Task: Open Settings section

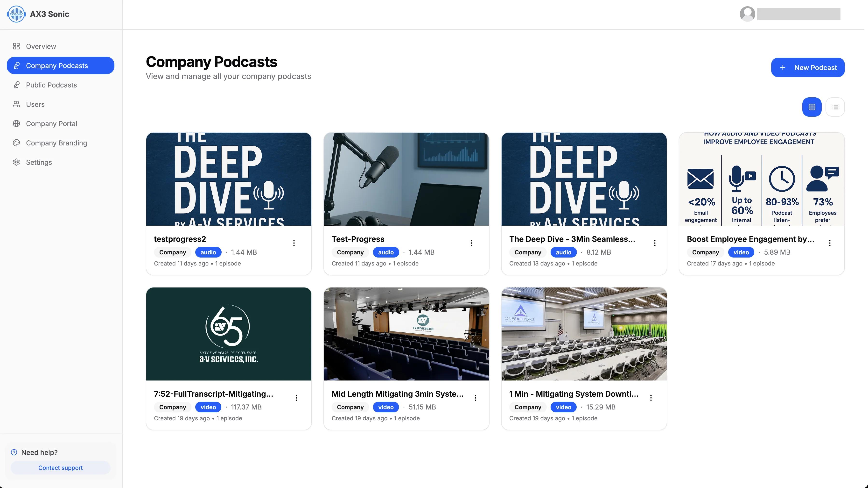Action: [x=60, y=162]
